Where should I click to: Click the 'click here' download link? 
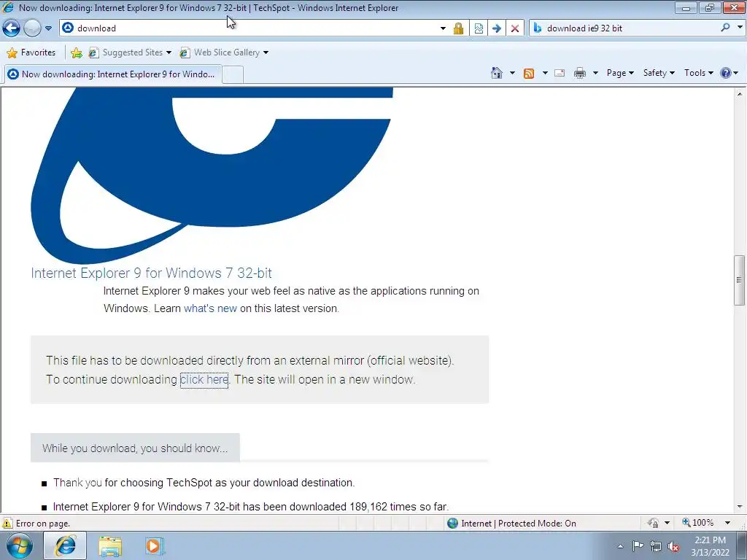tap(204, 379)
